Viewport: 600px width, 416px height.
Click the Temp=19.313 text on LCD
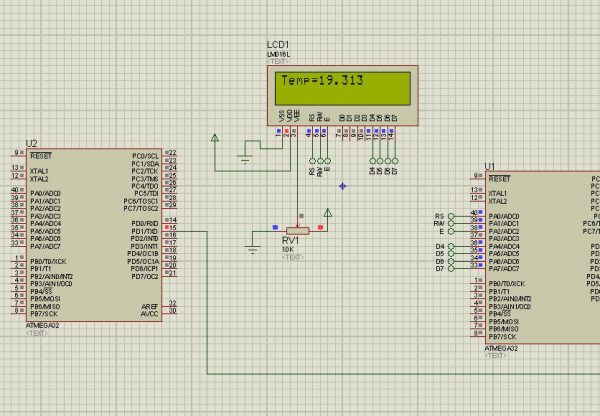[x=322, y=81]
